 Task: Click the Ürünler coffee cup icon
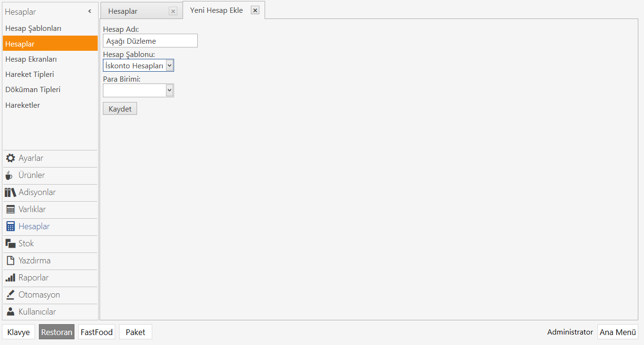[x=9, y=175]
